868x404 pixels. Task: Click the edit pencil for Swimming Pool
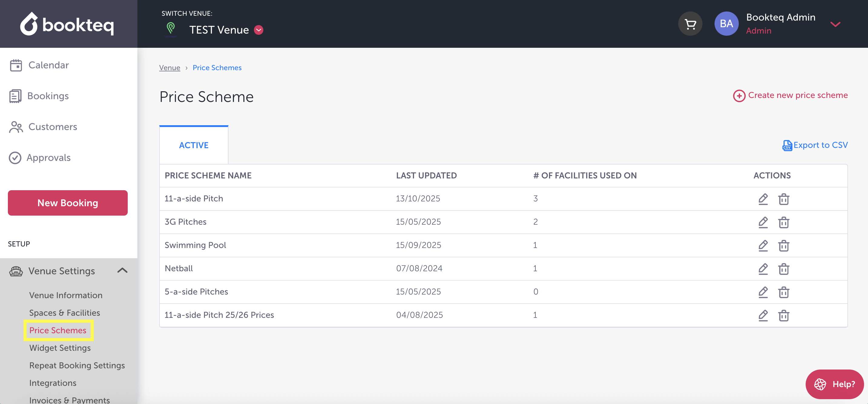point(763,246)
